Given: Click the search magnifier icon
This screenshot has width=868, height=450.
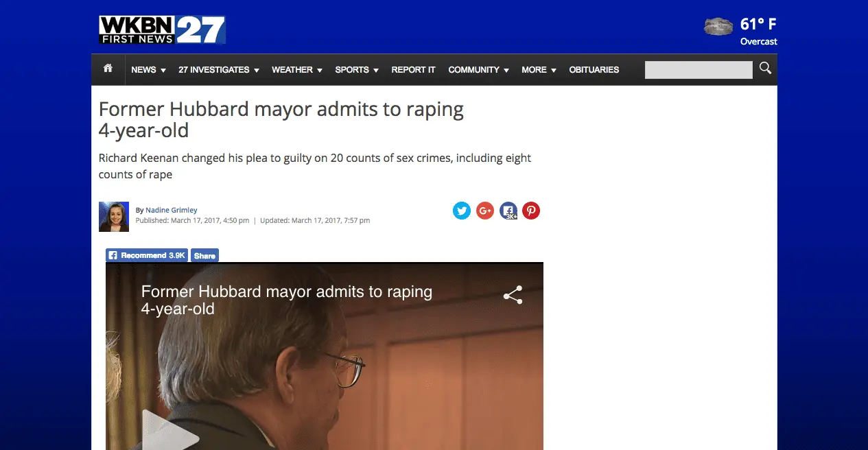Looking at the screenshot, I should (x=765, y=69).
